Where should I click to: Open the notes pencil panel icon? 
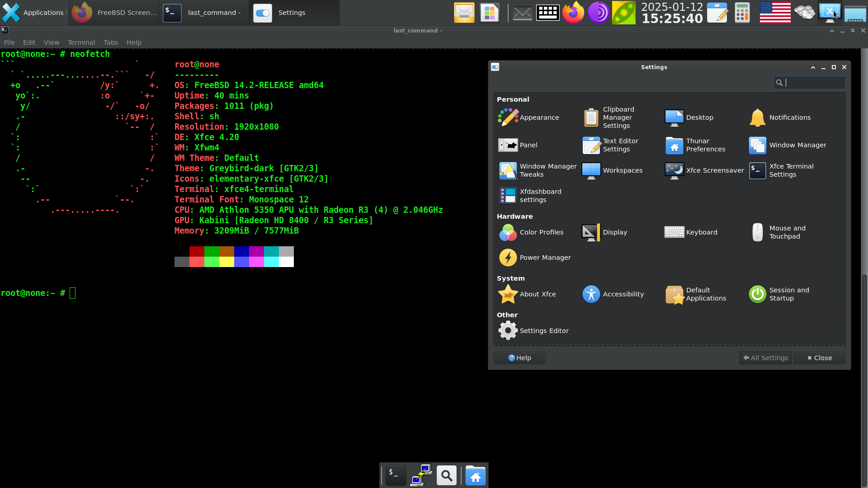pyautogui.click(x=717, y=13)
